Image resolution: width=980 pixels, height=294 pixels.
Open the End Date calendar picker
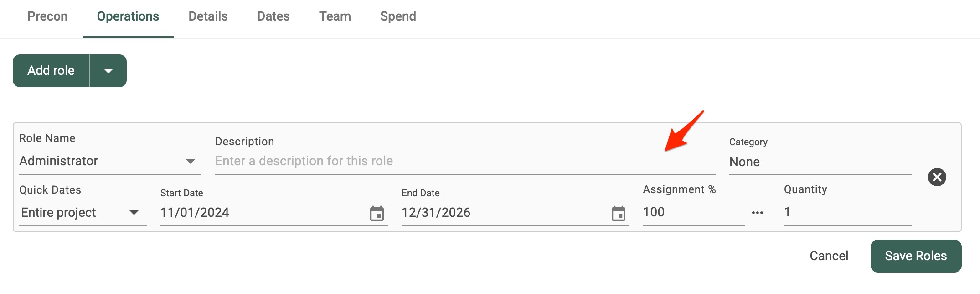(619, 213)
